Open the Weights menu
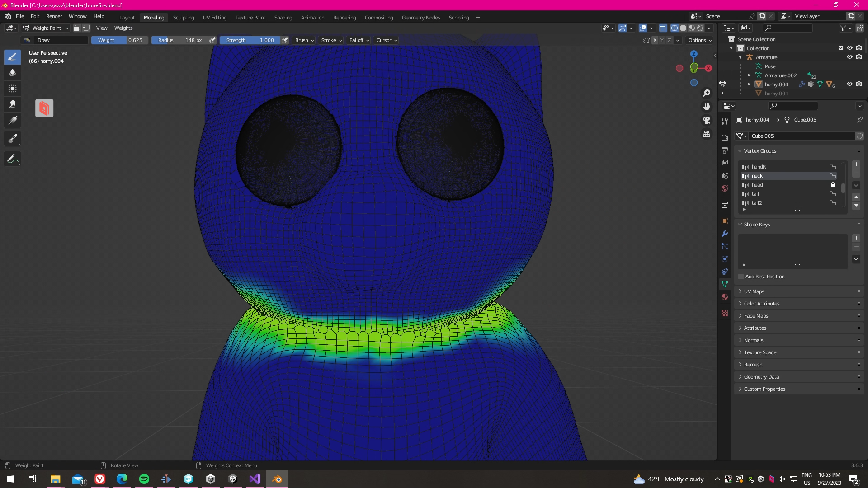The height and width of the screenshot is (488, 868). pyautogui.click(x=123, y=28)
